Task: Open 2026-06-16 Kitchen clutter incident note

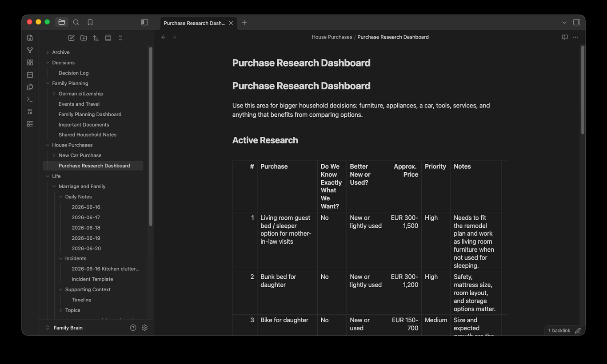Action: 106,269
